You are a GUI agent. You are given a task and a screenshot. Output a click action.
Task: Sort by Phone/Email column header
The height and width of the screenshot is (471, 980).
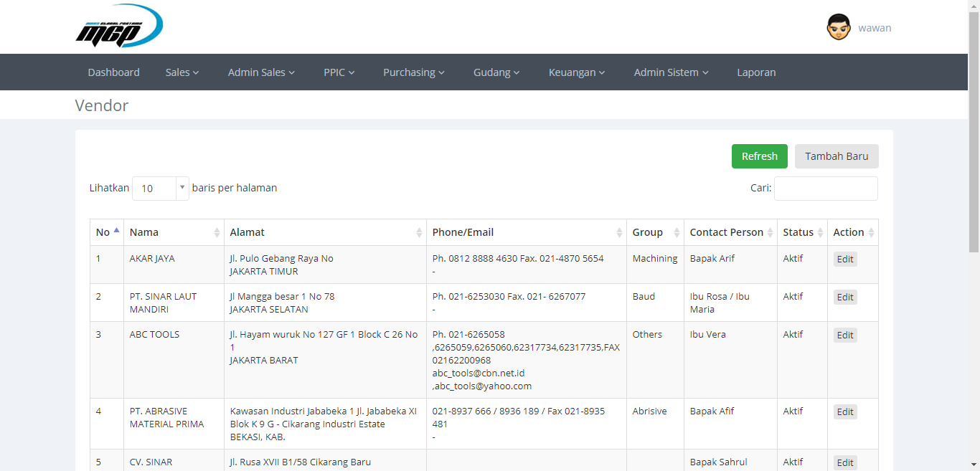coord(527,232)
